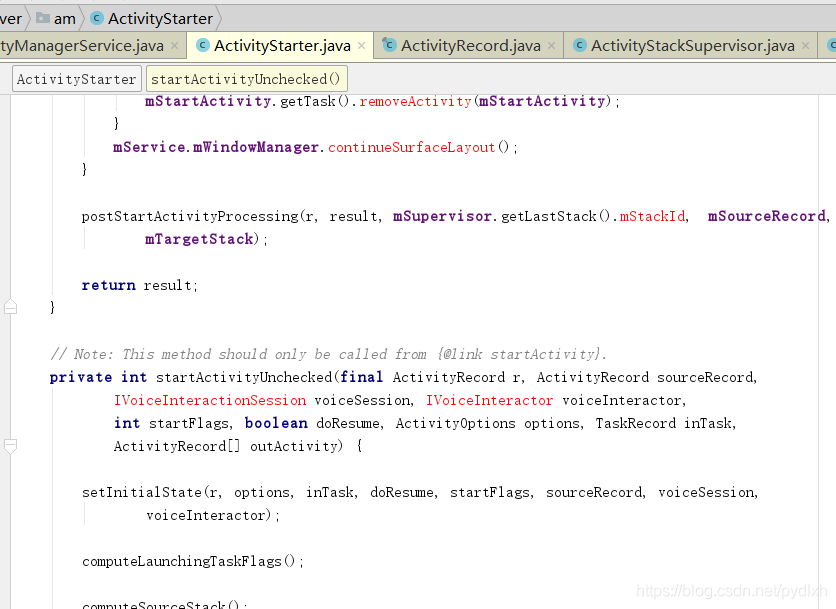The image size is (836, 609).
Task: Collapse the startActivityUnchecked method fold marker
Action: (10, 446)
